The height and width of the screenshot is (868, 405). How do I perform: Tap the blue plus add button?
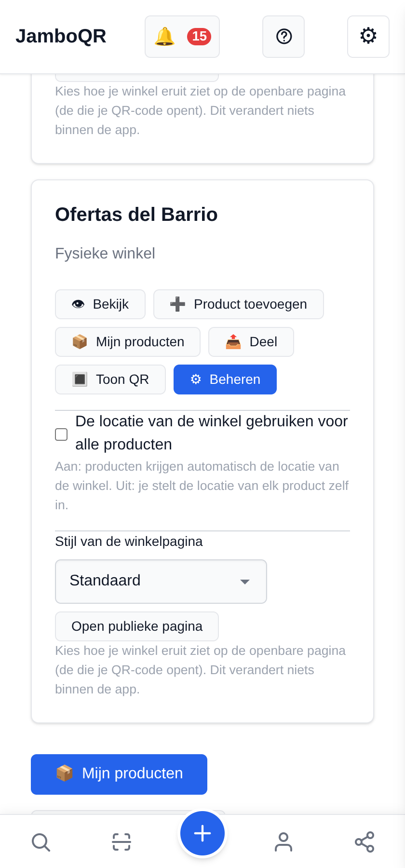click(x=202, y=833)
